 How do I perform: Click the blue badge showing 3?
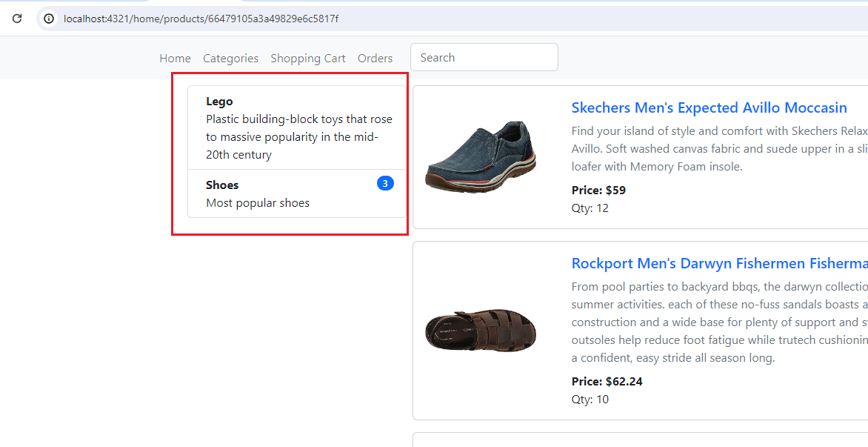coord(385,183)
